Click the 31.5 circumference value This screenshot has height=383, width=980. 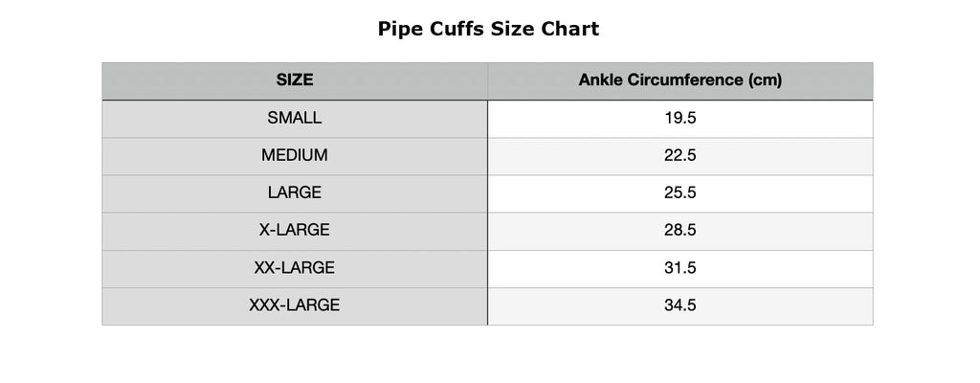679,268
